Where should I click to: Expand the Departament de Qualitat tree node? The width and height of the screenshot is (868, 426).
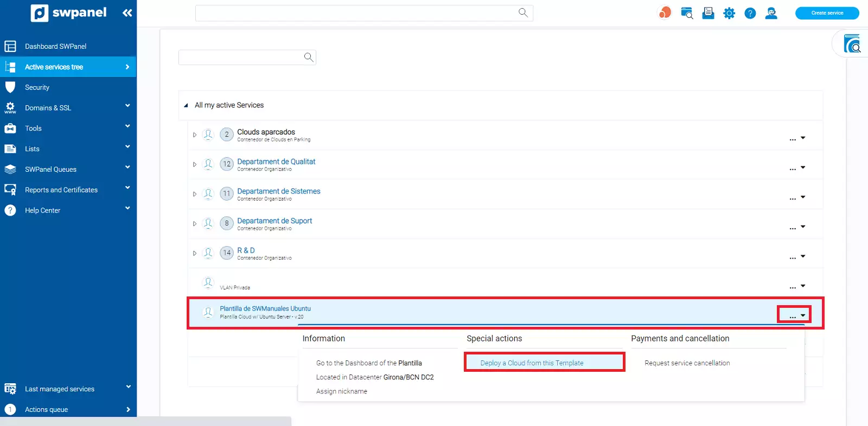195,164
